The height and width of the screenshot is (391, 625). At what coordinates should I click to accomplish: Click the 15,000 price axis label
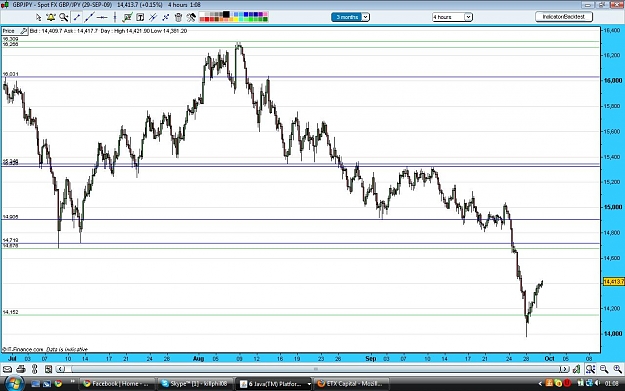click(613, 207)
